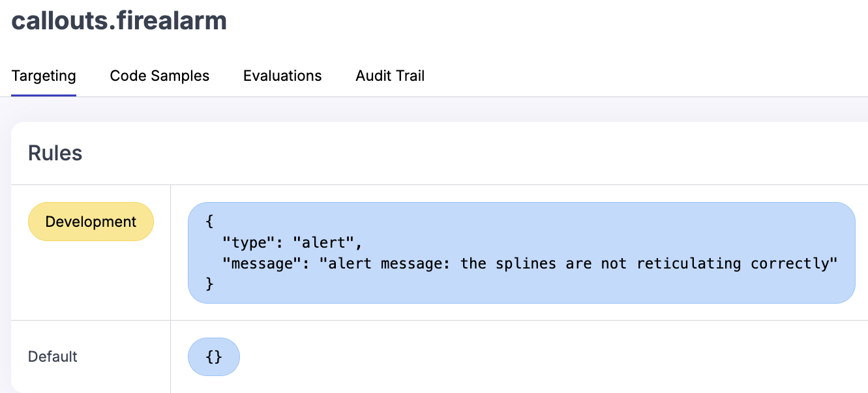Click the callouts.firealarm flag title

119,20
